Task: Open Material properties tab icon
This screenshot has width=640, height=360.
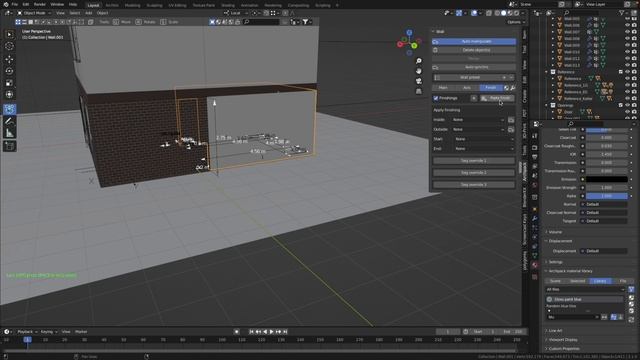Action: pyautogui.click(x=535, y=265)
